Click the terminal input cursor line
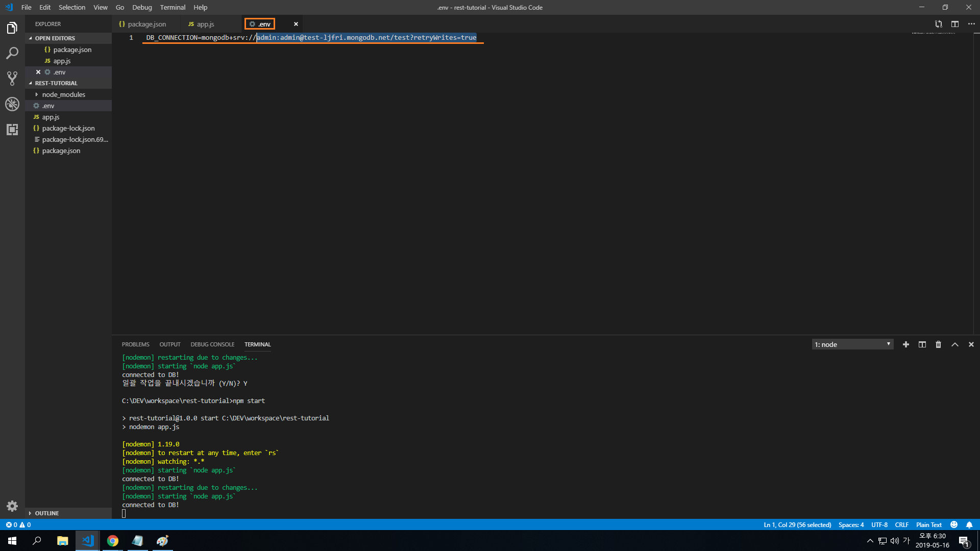The image size is (980, 551). tap(124, 514)
